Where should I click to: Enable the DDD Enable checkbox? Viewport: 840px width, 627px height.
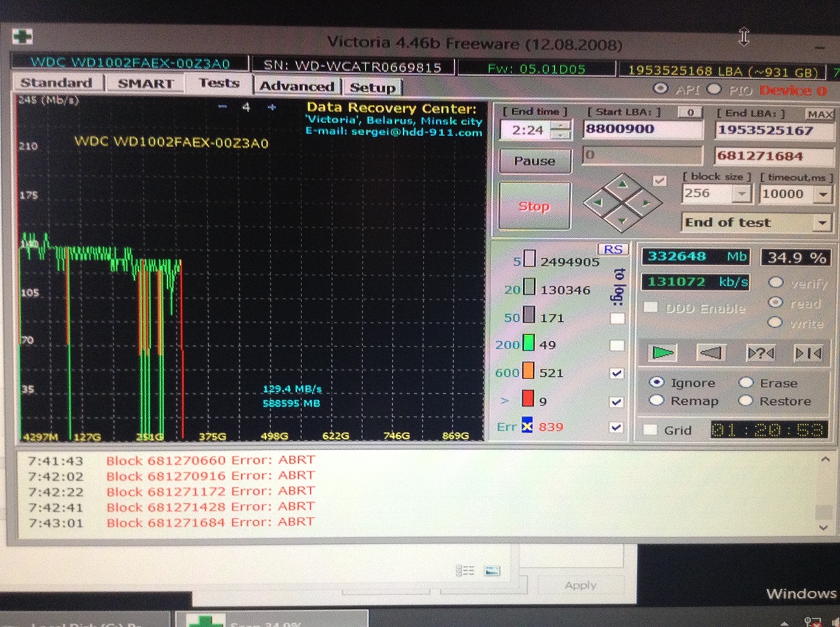(x=651, y=307)
